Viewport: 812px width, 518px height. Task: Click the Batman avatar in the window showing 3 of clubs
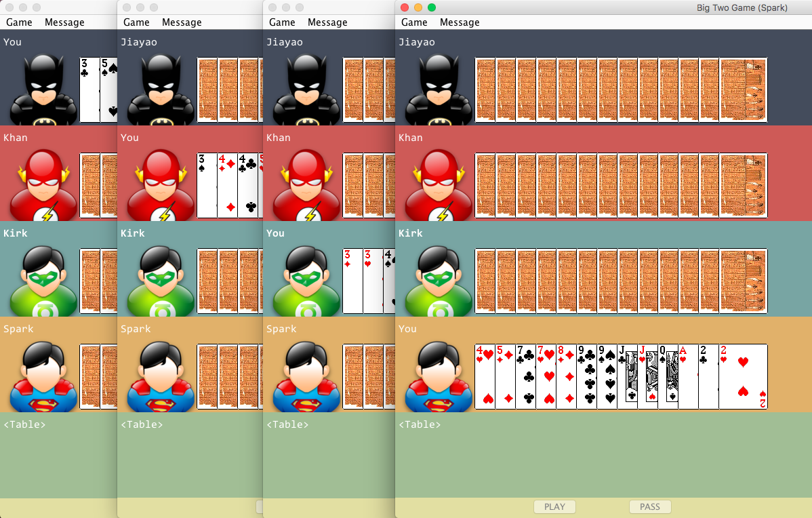click(x=43, y=90)
